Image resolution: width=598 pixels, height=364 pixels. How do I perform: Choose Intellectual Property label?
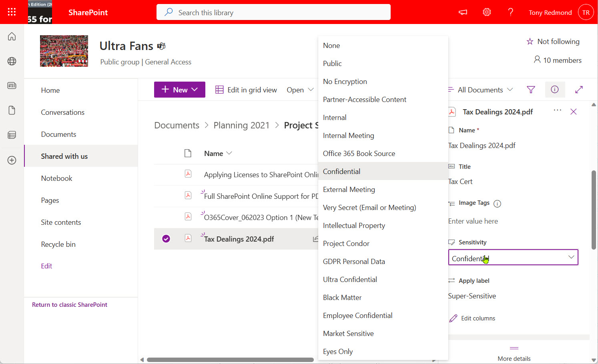click(383, 226)
